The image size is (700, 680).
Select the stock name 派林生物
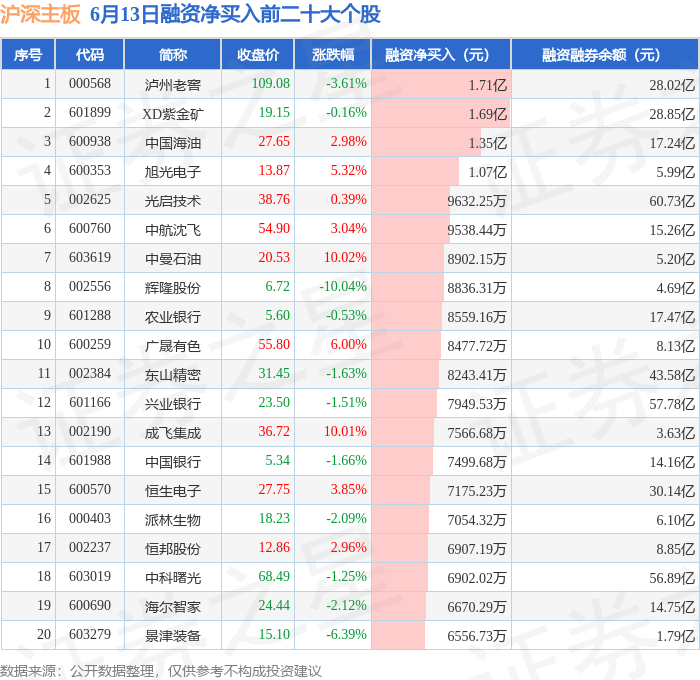tap(173, 520)
